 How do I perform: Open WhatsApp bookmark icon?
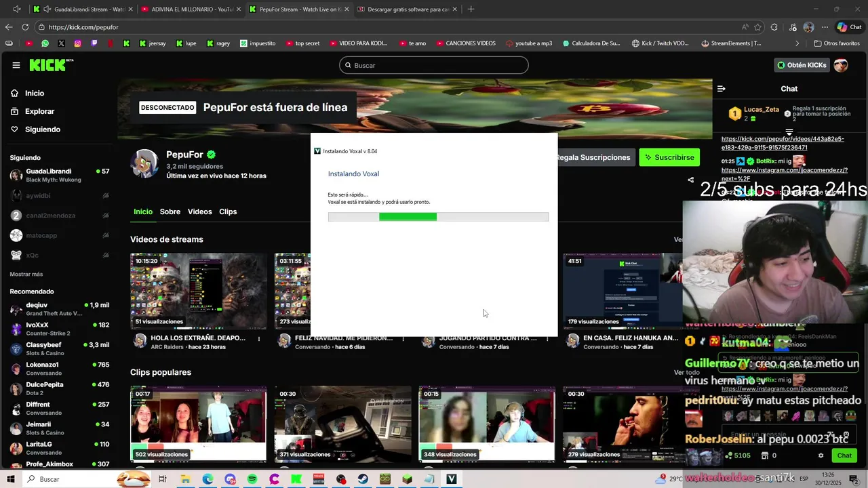tap(45, 43)
